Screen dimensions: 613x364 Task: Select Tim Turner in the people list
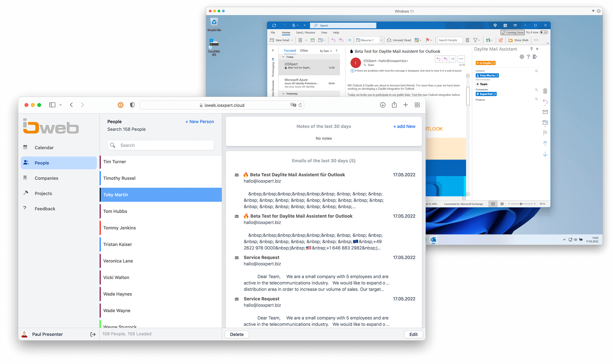point(161,162)
